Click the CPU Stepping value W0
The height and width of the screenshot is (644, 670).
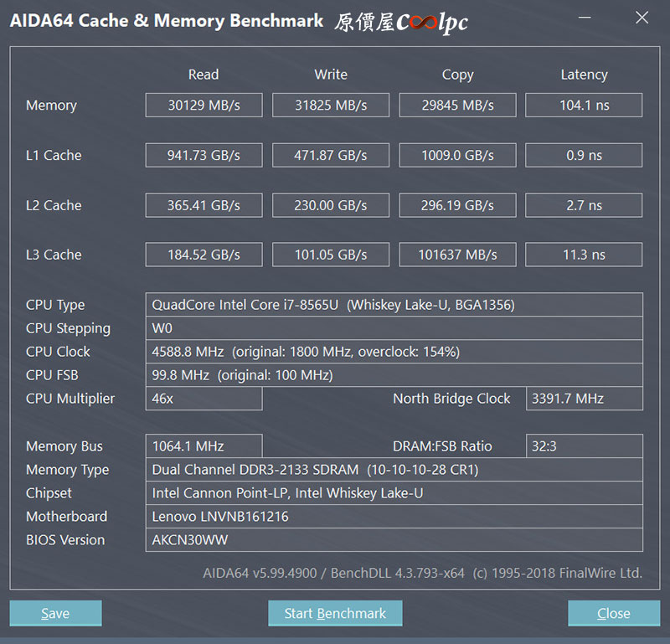394,328
